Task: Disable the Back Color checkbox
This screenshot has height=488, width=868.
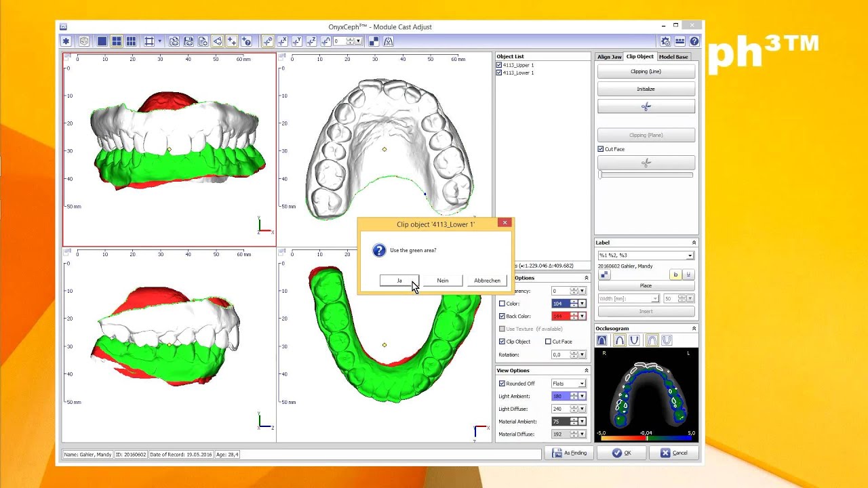Action: click(x=502, y=317)
